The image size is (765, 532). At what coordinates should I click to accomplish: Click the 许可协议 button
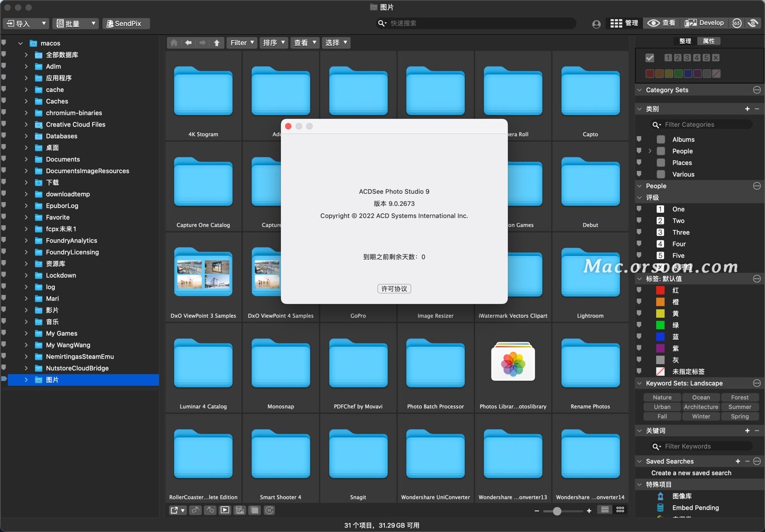coord(394,289)
